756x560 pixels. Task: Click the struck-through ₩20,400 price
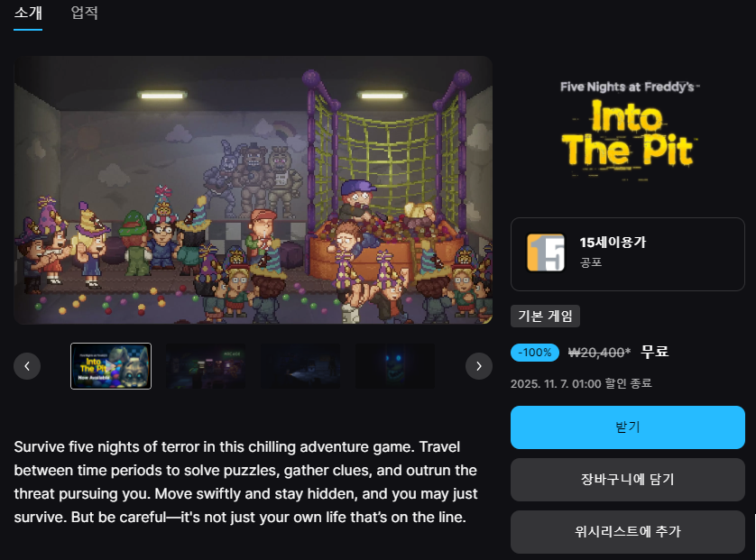point(599,353)
